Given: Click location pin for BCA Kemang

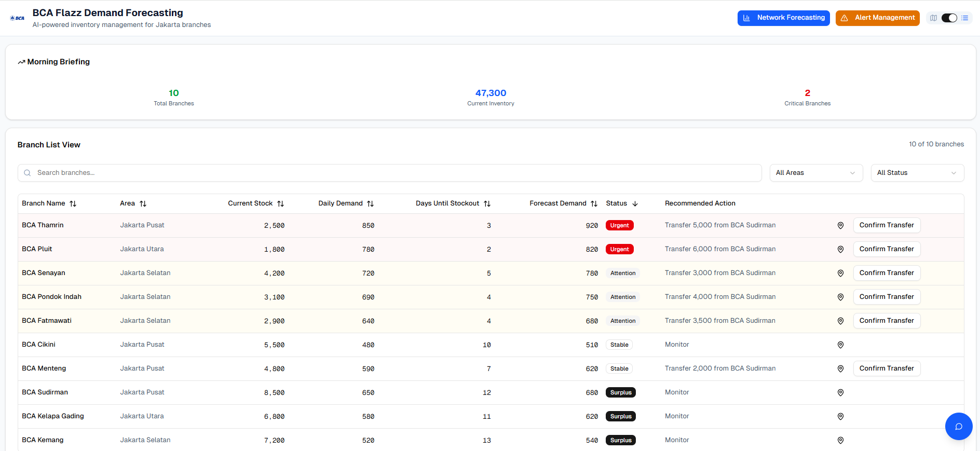Looking at the screenshot, I should point(840,440).
